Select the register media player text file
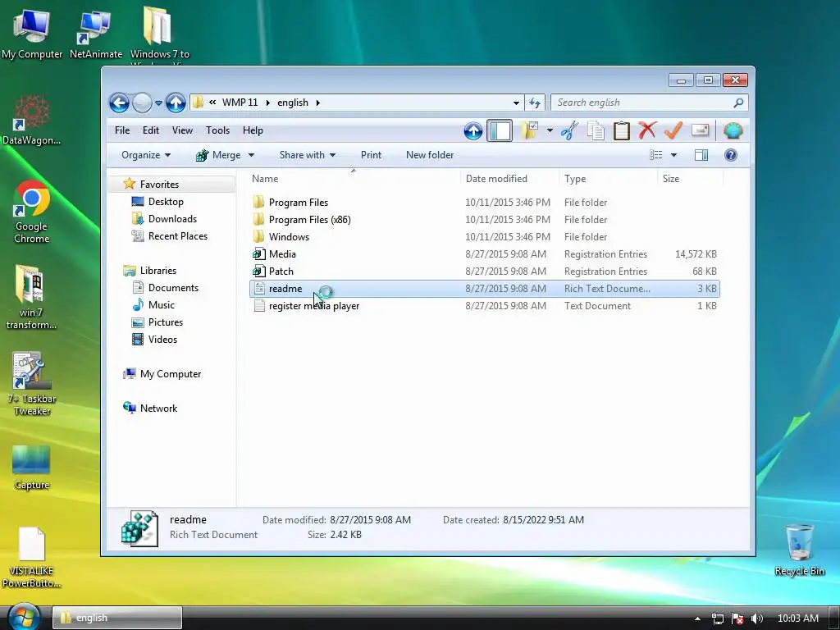 [x=314, y=306]
